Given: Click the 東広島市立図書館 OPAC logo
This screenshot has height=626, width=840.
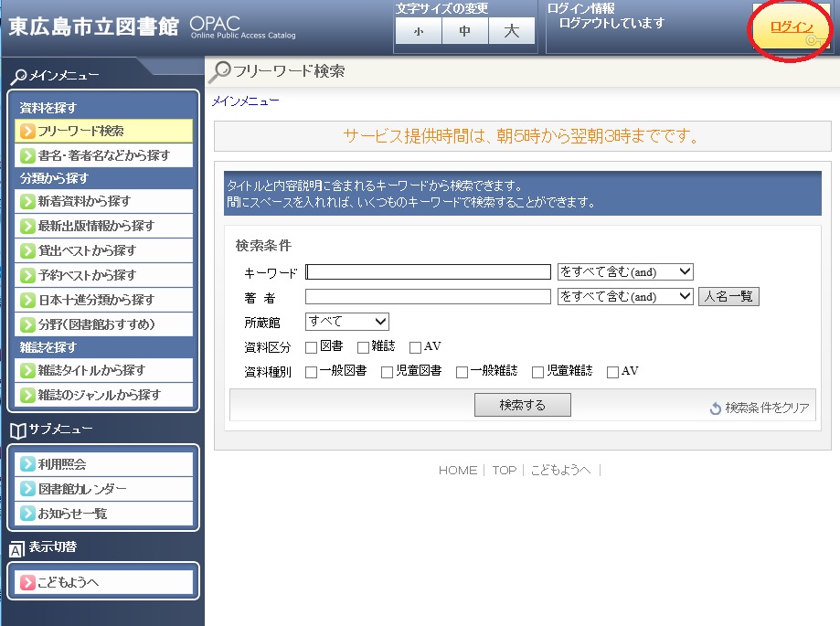Looking at the screenshot, I should click(152, 27).
